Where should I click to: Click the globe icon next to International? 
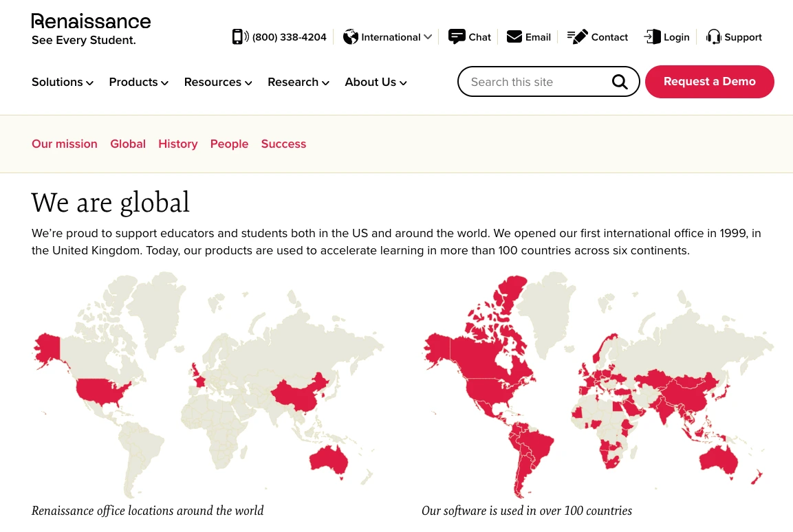pos(351,36)
